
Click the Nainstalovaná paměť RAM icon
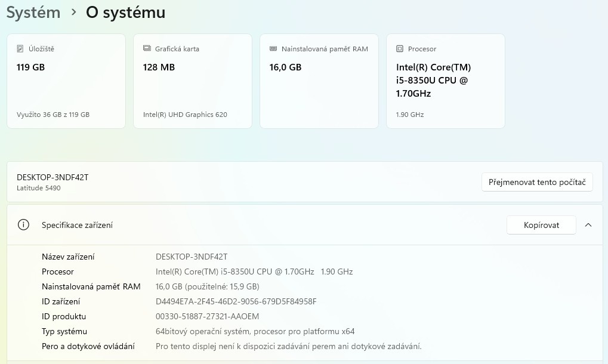click(x=273, y=48)
